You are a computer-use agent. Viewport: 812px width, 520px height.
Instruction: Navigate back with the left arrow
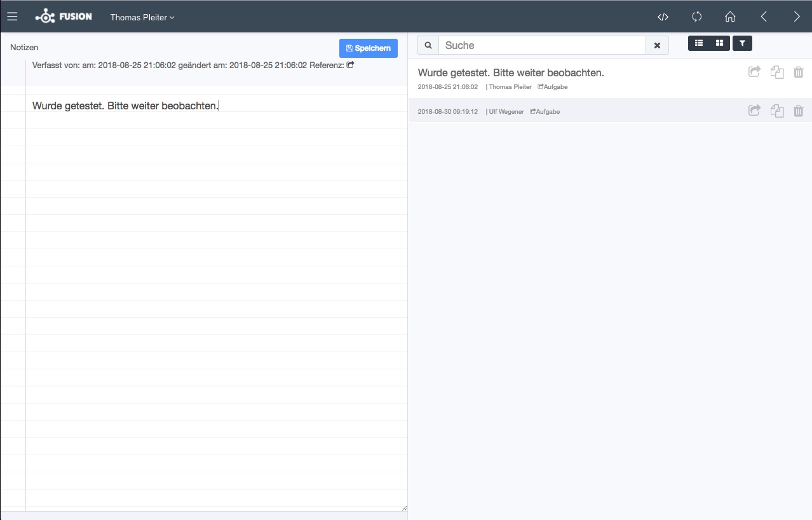(764, 17)
